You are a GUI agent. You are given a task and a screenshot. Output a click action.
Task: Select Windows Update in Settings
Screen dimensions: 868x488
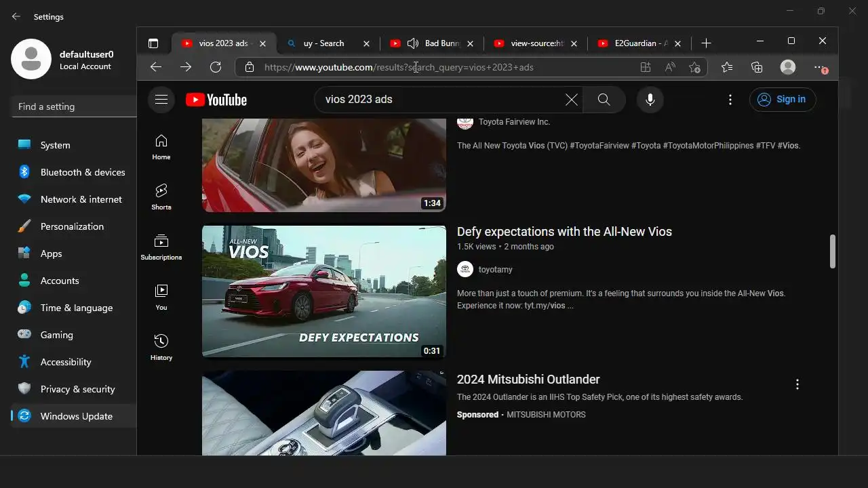74,416
